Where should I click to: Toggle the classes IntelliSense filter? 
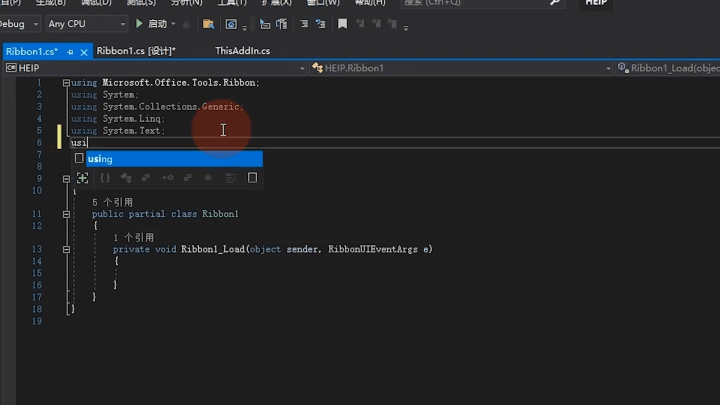[126, 178]
